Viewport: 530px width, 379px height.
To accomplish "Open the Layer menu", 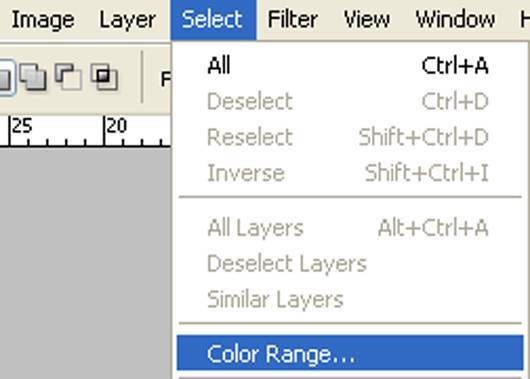I will click(x=127, y=20).
